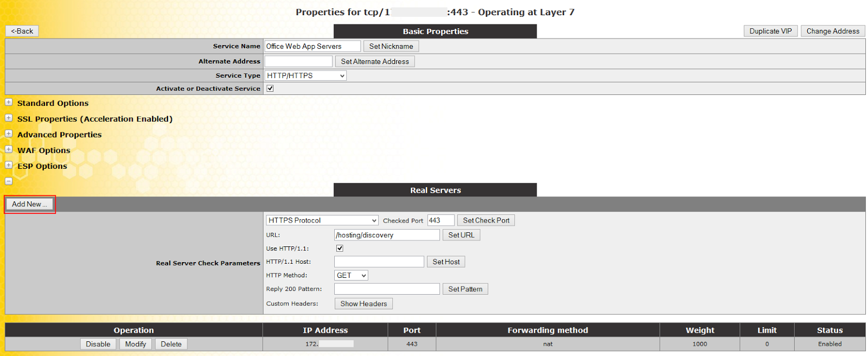The width and height of the screenshot is (868, 356).
Task: Click the Back button
Action: tap(22, 31)
